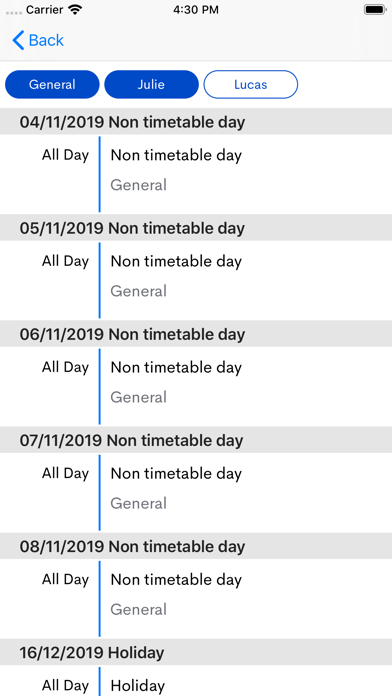This screenshot has width=392, height=696.
Task: Tap the Back chevron arrow icon
Action: [18, 40]
